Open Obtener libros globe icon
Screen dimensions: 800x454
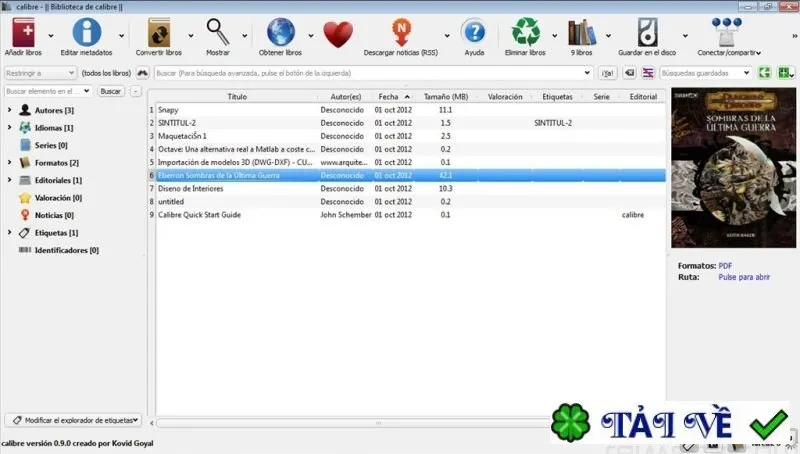pyautogui.click(x=281, y=33)
